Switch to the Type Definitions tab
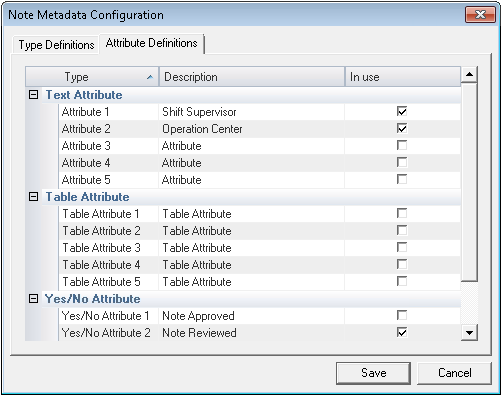 tap(56, 45)
